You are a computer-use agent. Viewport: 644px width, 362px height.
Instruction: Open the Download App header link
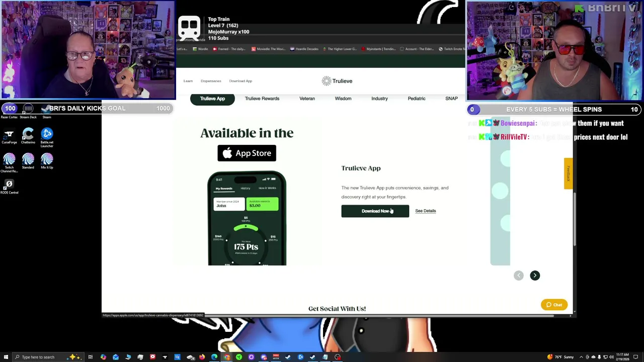[x=240, y=81]
